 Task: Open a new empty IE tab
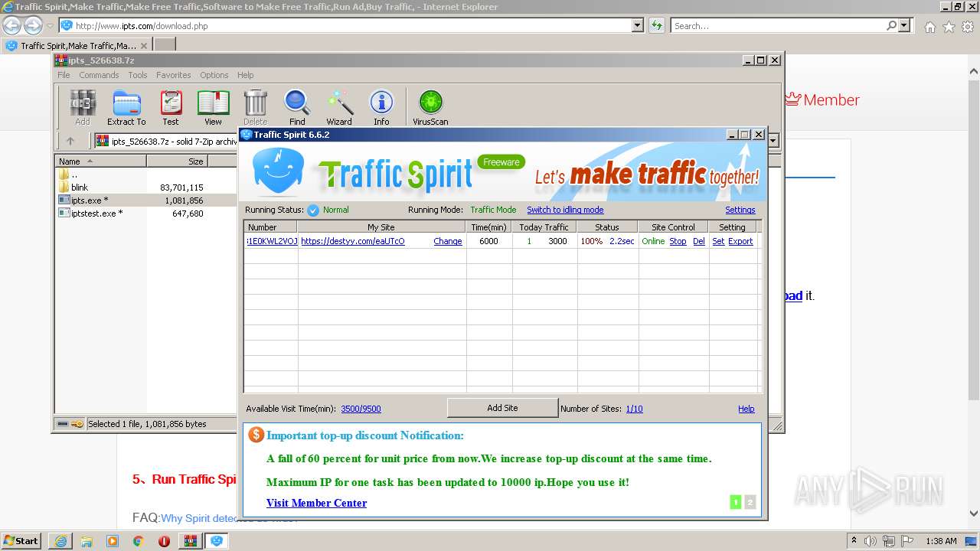[x=165, y=46]
